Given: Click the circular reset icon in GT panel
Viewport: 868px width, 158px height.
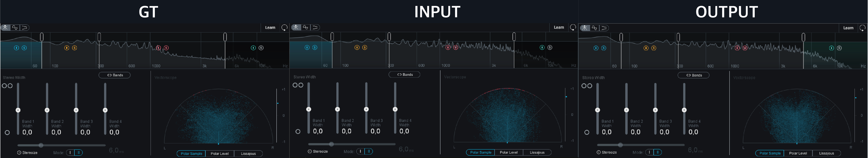Looking at the screenshot, I should (x=284, y=27).
